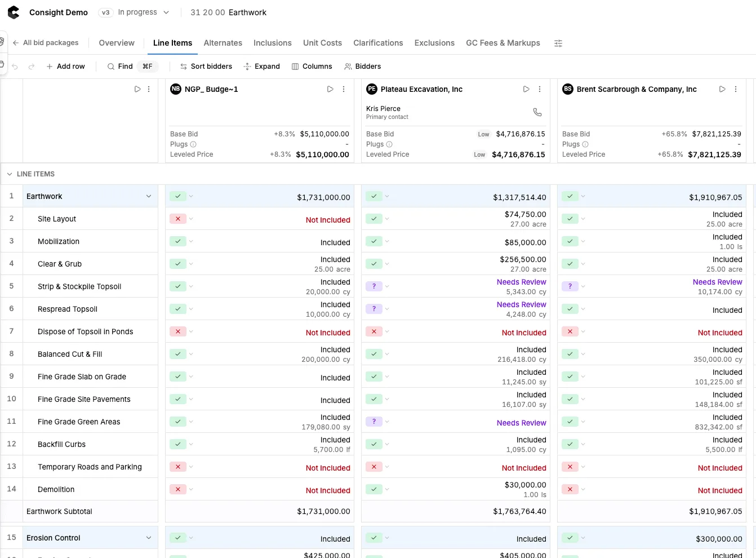Screen dimensions: 756x558
Task: Toggle Brent Scarbrough Demolition not-included status
Action: coord(570,489)
